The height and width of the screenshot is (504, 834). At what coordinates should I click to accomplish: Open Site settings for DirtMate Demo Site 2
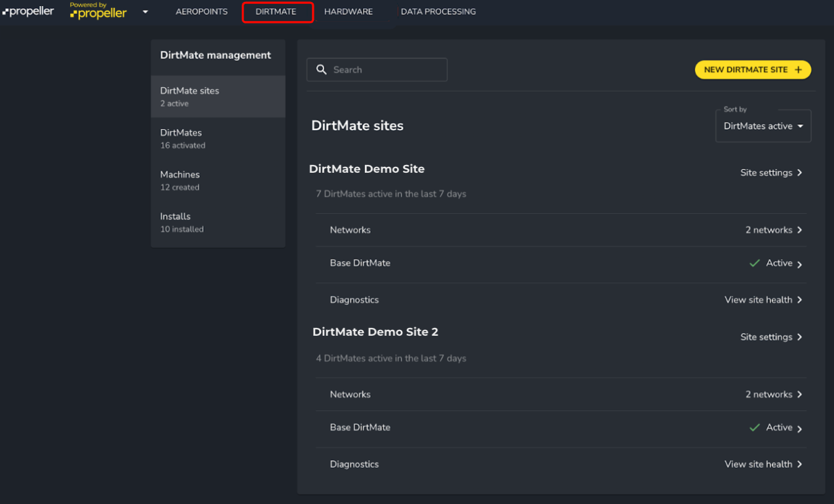(771, 337)
